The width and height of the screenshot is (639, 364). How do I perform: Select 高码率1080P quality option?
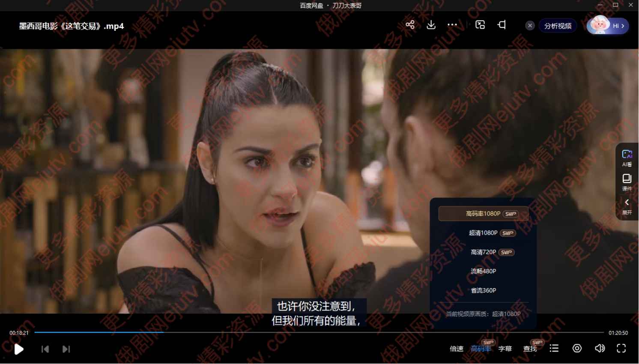pos(483,214)
